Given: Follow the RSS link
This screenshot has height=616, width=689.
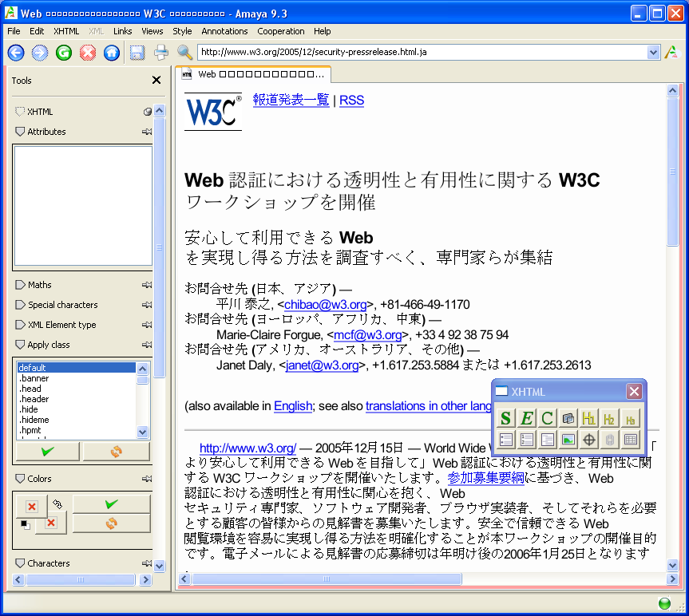Looking at the screenshot, I should point(351,100).
